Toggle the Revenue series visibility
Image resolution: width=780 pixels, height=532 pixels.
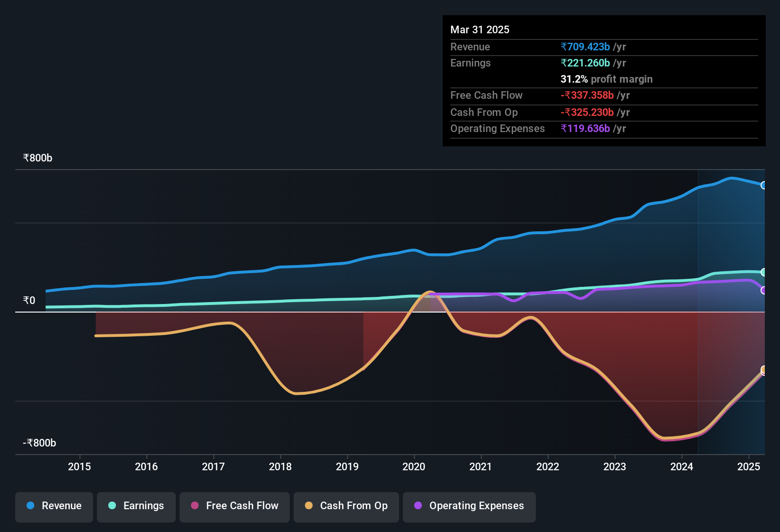point(54,506)
